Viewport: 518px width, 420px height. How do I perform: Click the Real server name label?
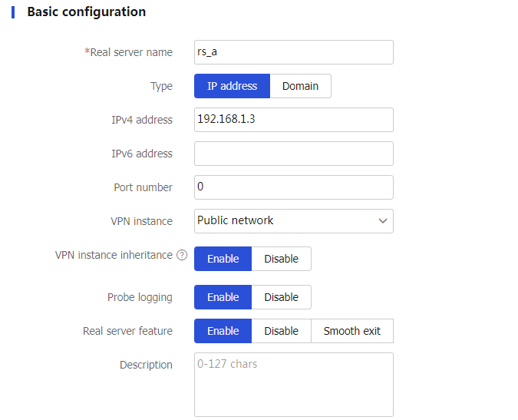(x=128, y=52)
